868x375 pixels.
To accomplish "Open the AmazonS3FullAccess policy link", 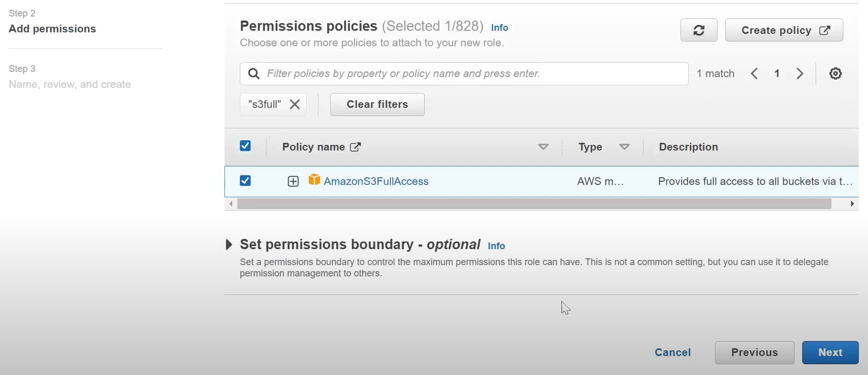I will pos(376,181).
